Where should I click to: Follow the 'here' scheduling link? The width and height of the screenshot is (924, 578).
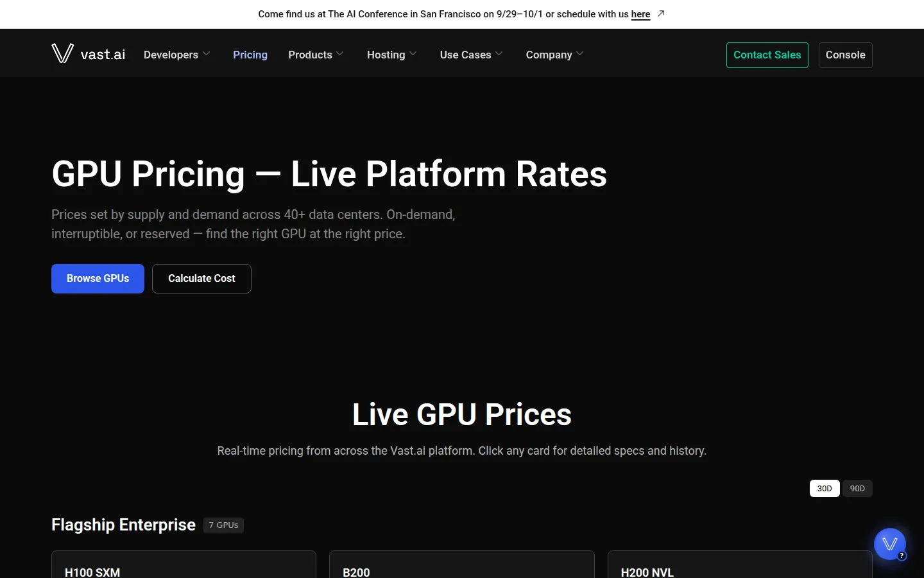click(640, 14)
